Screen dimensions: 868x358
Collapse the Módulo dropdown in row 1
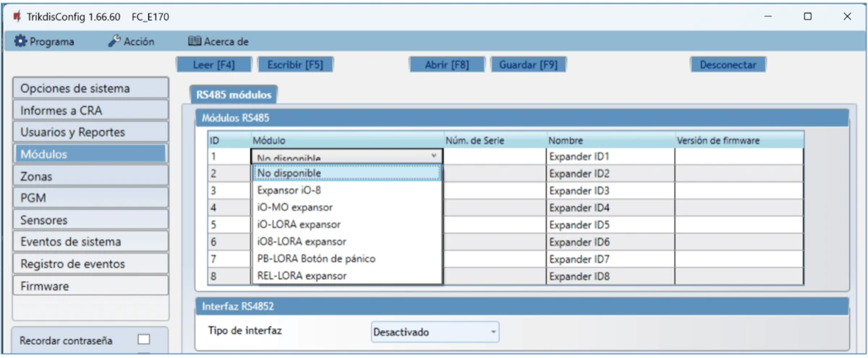tap(433, 155)
